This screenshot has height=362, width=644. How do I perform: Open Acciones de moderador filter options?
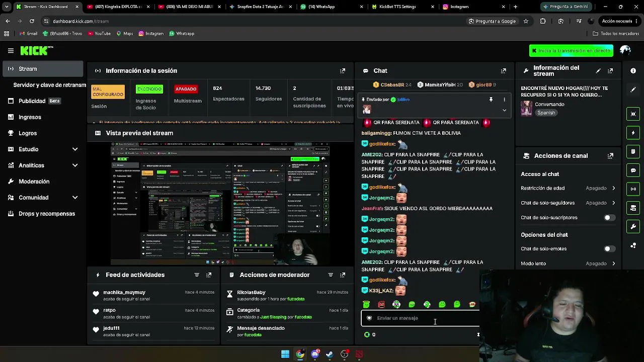tap(331, 275)
